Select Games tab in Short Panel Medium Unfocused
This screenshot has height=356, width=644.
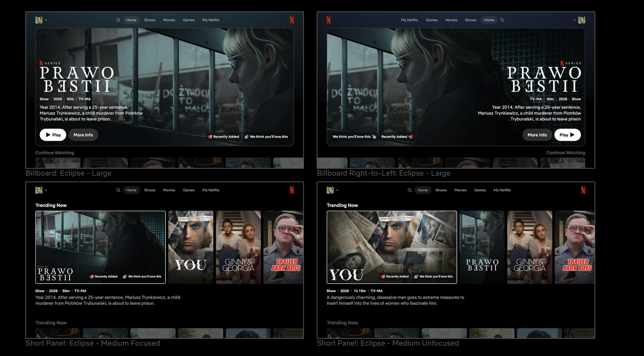pyautogui.click(x=480, y=190)
